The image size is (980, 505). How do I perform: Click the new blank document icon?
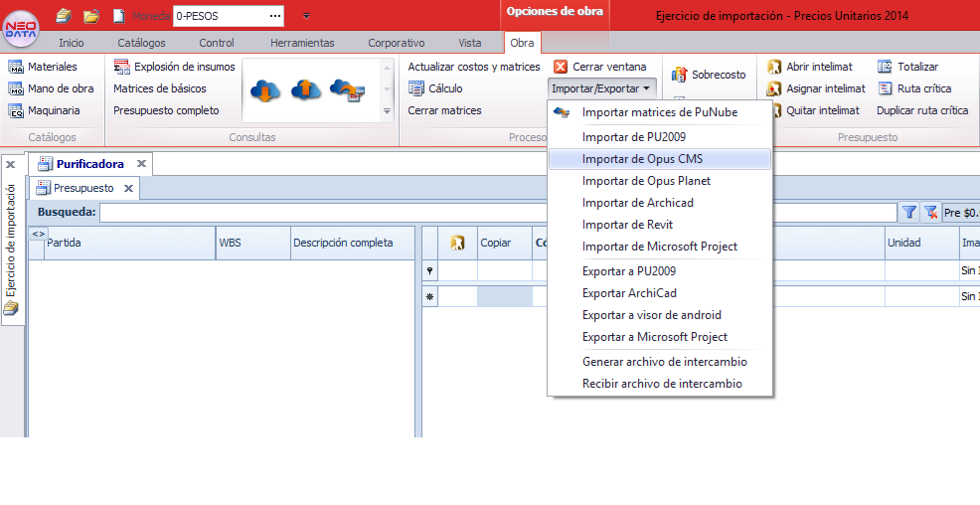coord(118,16)
